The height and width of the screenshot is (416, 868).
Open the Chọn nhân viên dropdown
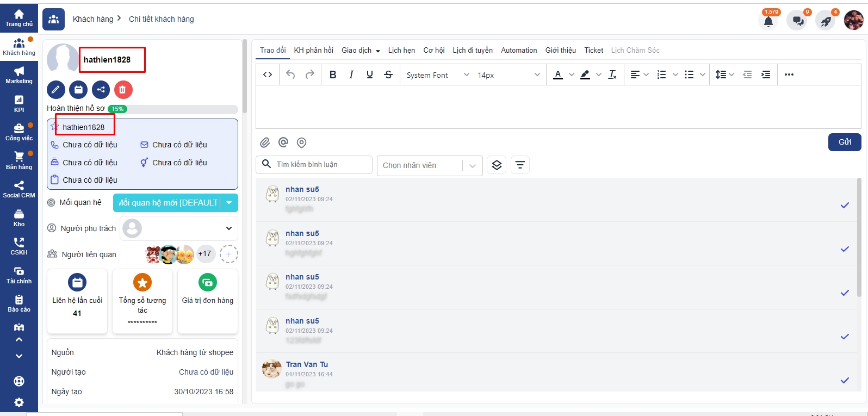(429, 165)
